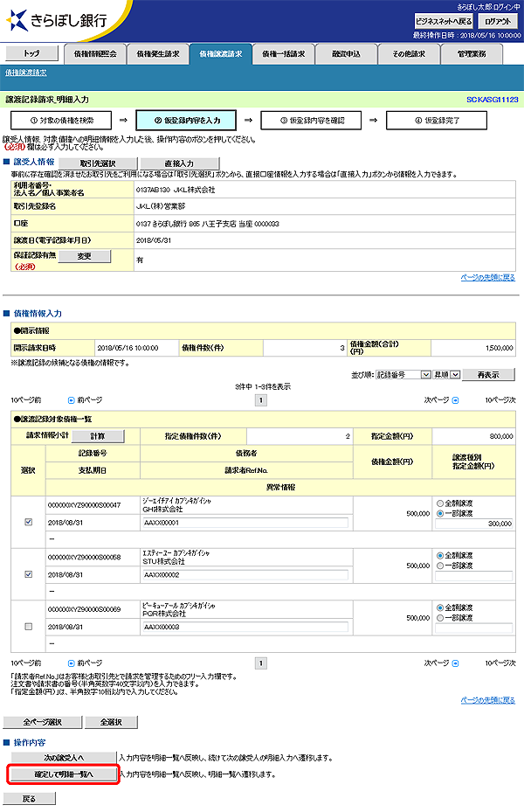Open the 記録番号 sort field dropdown

pyautogui.click(x=403, y=374)
